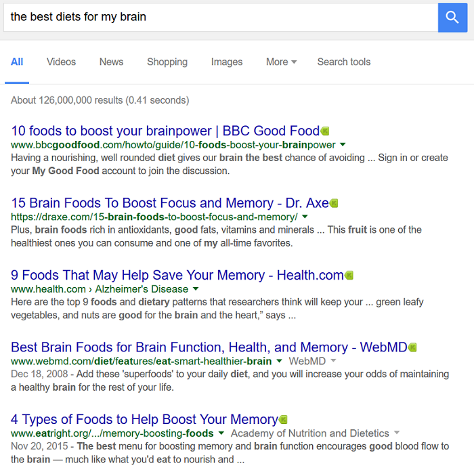Click green badge icon beside BBC Good Food title
The image size is (474, 476).
pos(325,131)
